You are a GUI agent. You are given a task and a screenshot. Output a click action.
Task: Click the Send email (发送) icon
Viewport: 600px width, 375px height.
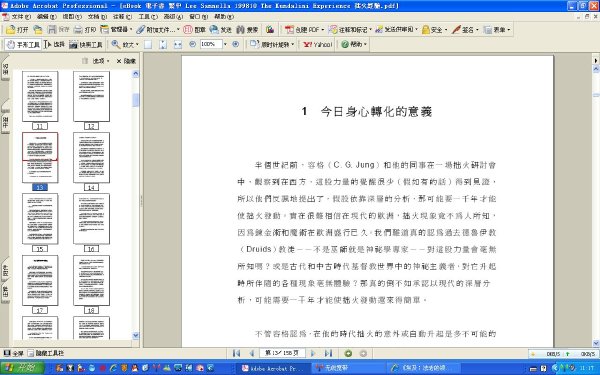click(x=214, y=29)
